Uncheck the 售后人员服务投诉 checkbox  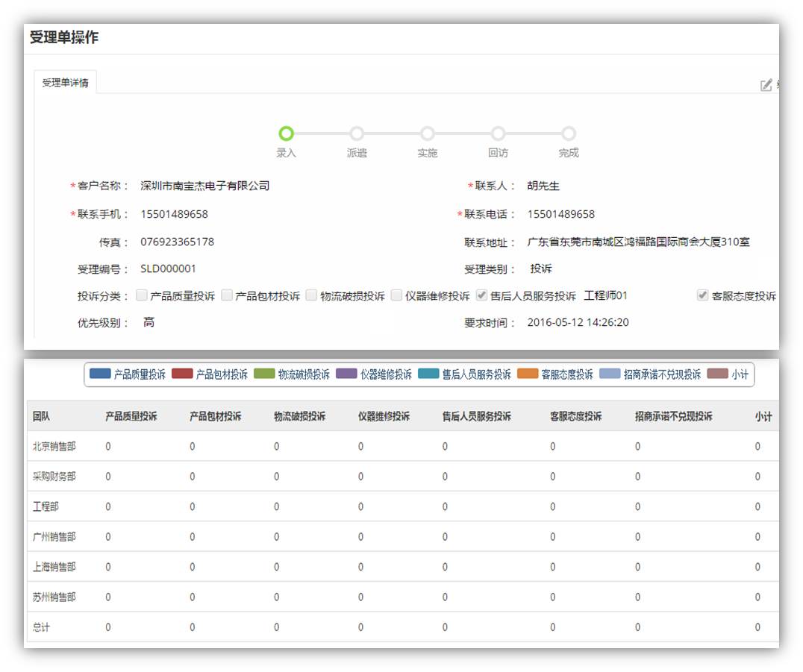pos(482,295)
